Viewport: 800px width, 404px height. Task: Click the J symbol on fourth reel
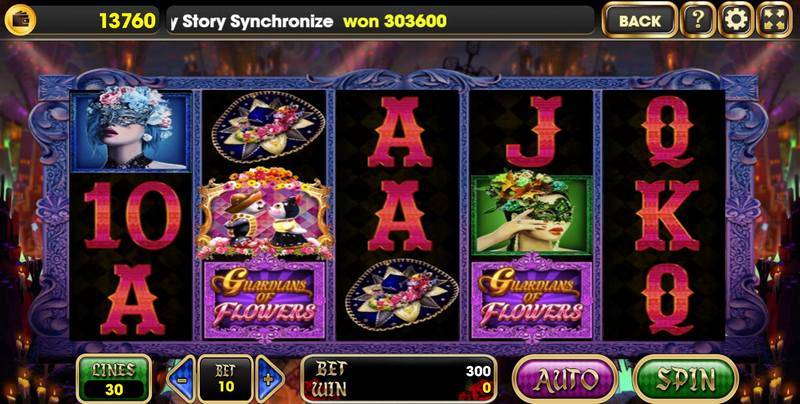[x=534, y=132]
